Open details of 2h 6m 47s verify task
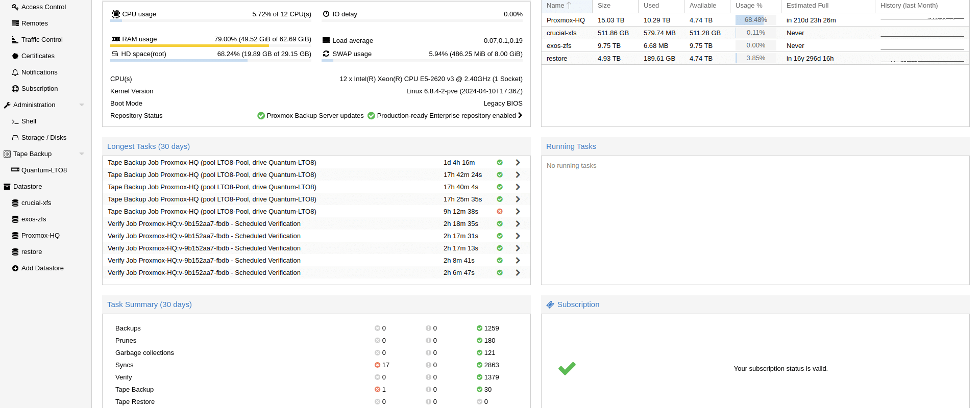980x408 pixels. (x=518, y=273)
